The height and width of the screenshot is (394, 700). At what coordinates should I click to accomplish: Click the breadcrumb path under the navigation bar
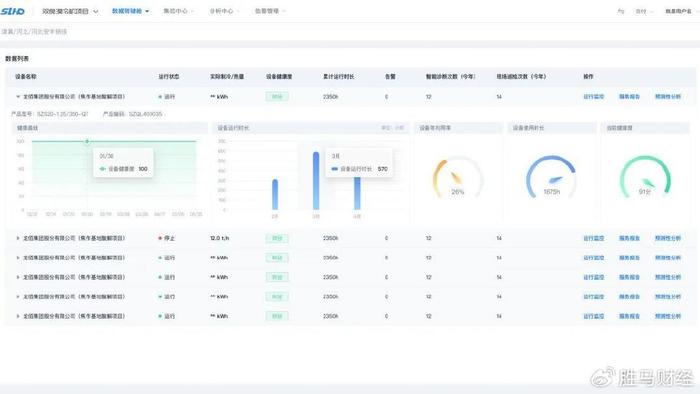click(x=34, y=32)
